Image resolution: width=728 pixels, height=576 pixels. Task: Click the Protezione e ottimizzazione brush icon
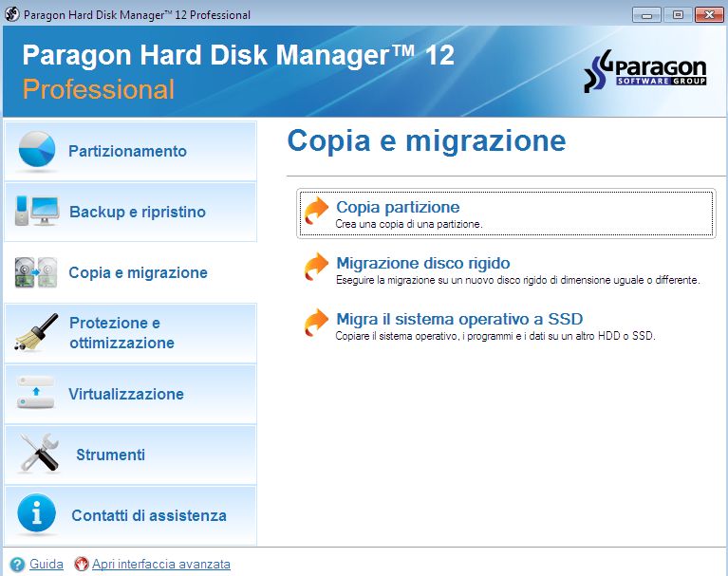pos(37,332)
